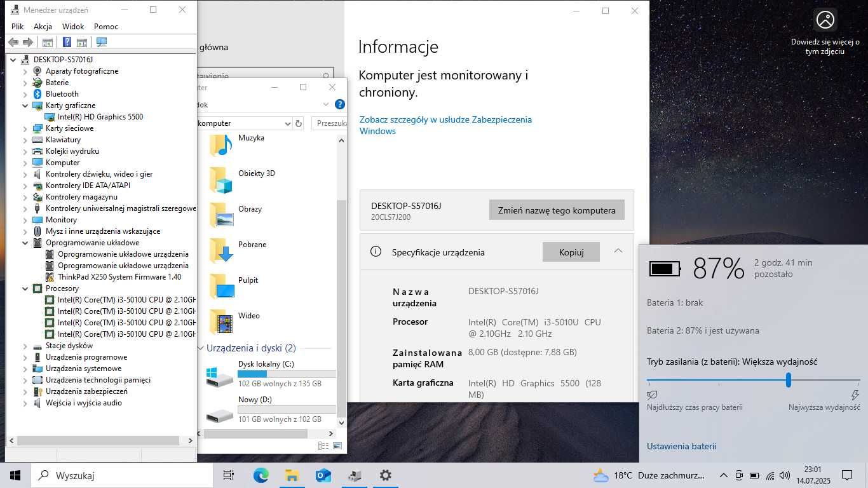This screenshot has height=488, width=868.
Task: Open the Settings gear on taskbar
Action: pyautogui.click(x=386, y=475)
